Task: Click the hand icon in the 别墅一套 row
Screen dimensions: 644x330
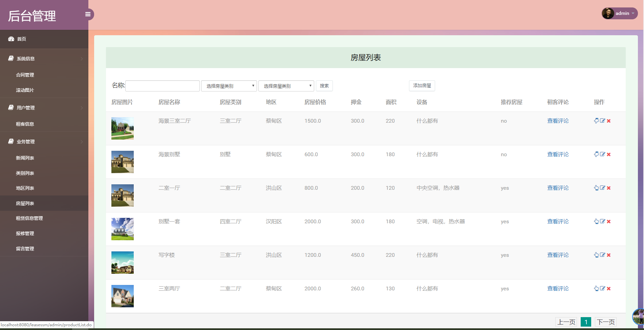Action: pyautogui.click(x=596, y=221)
